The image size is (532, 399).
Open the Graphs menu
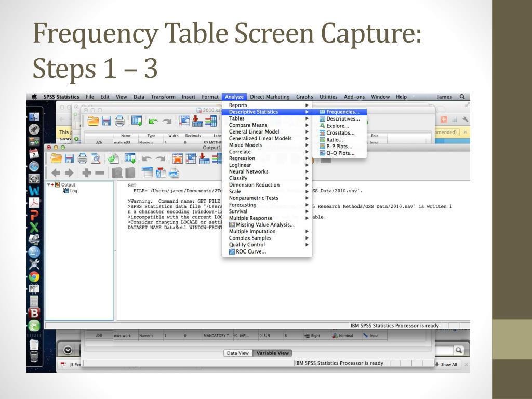[304, 97]
